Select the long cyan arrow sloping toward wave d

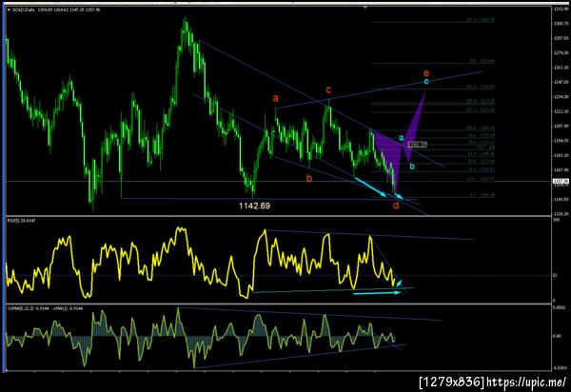[370, 187]
